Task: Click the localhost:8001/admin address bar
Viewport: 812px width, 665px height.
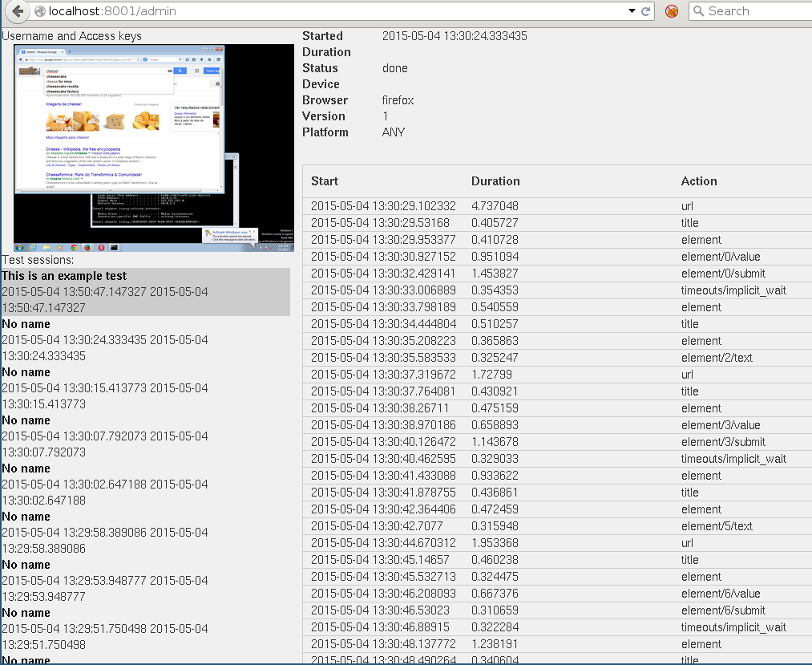Action: [321, 11]
